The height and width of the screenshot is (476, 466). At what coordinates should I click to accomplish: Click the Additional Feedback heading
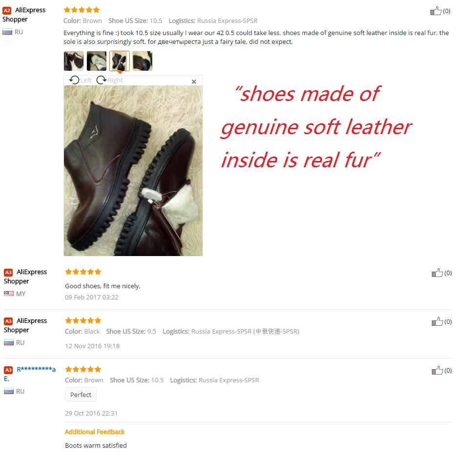(95, 432)
